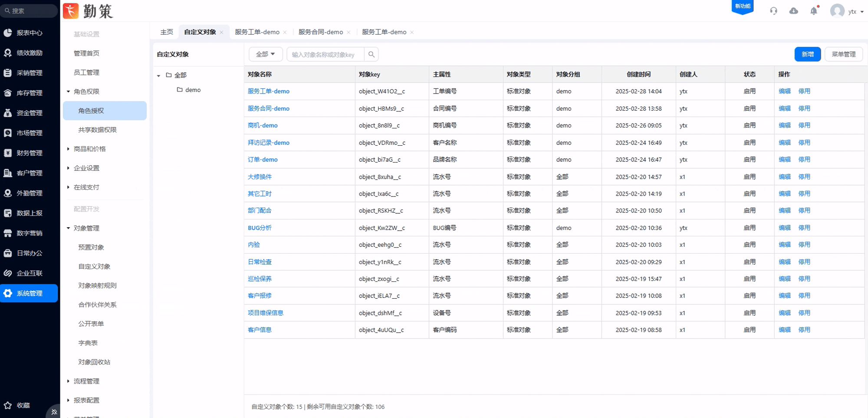Open 绩效激励 module icon
Viewport: 868px width, 418px height.
coord(8,53)
